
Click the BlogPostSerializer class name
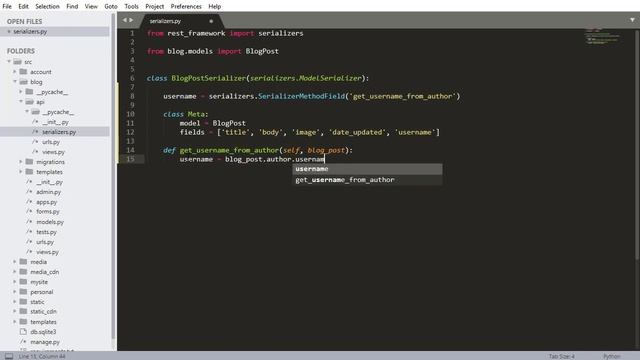(x=209, y=78)
